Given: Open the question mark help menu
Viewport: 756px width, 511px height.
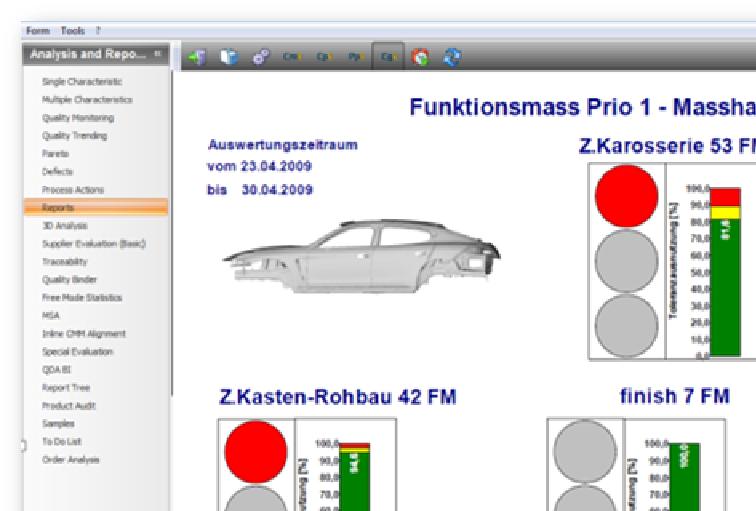Looking at the screenshot, I should 98,31.
